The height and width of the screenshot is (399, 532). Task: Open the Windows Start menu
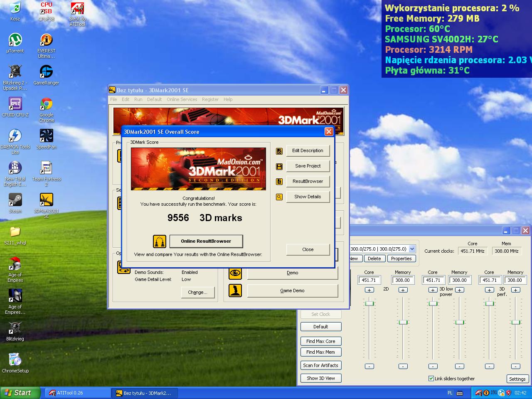coord(20,393)
